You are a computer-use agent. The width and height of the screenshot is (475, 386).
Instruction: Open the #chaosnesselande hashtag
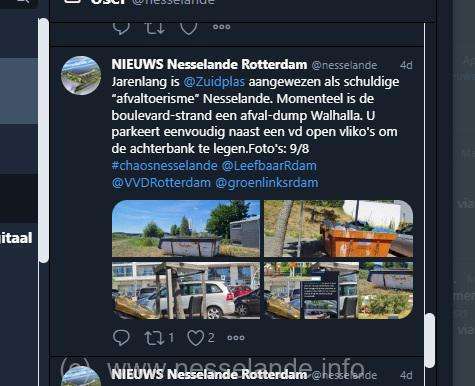164,166
